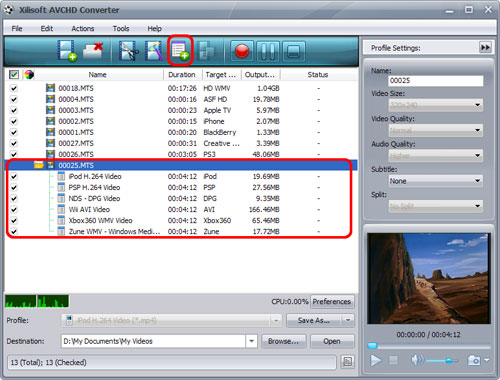
Task: Open the Audio Quality dropdown
Action: click(436, 155)
